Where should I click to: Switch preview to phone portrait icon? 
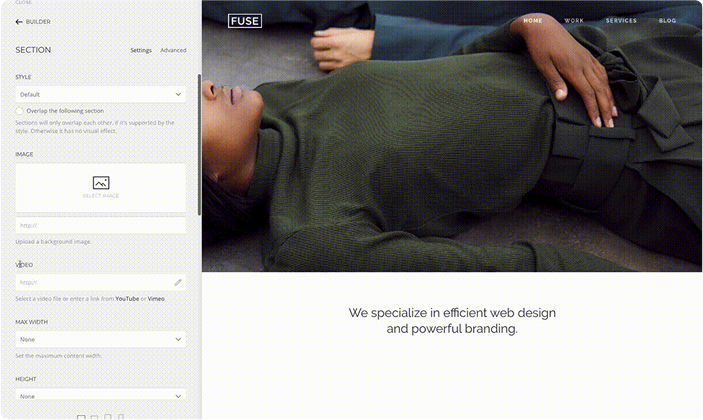121,417
